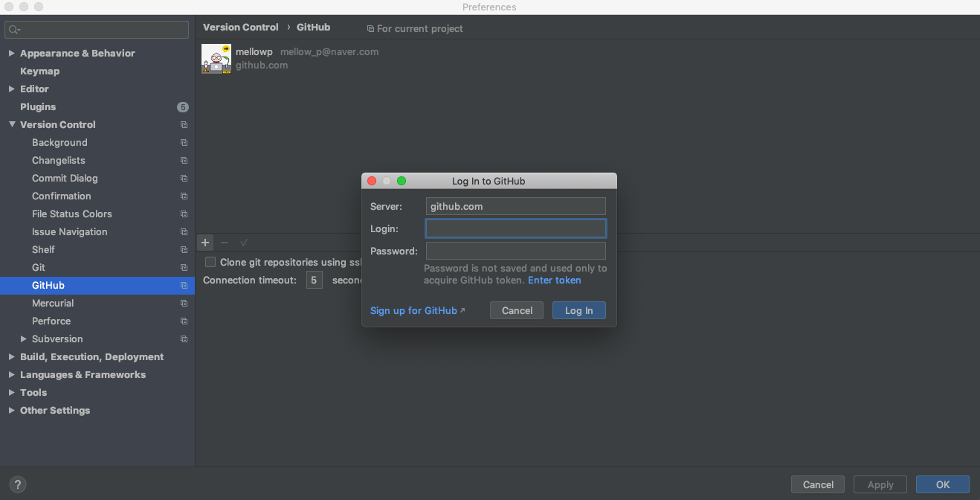This screenshot has height=500, width=980.
Task: Click project-level icon beside Mercurial
Action: [x=184, y=304]
